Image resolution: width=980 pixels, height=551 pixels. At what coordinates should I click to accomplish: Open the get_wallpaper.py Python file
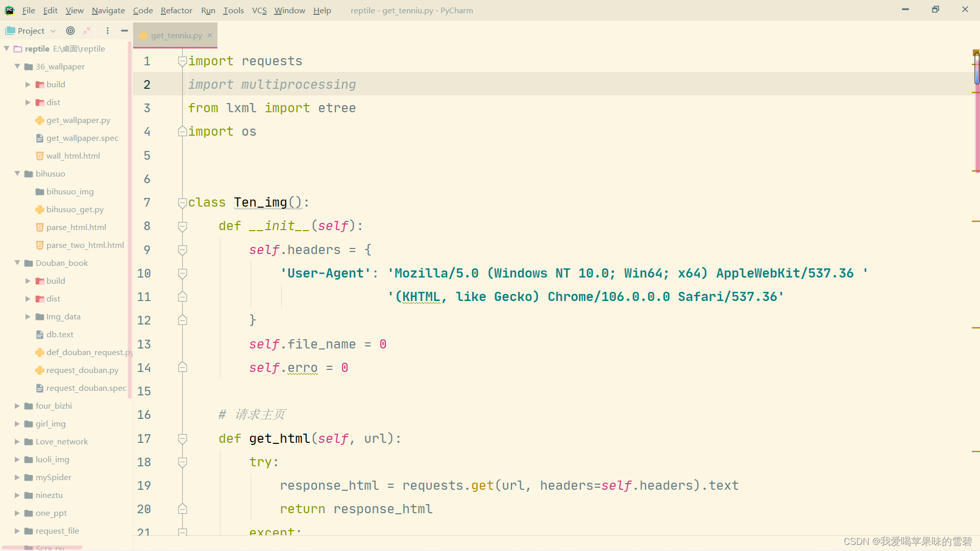point(78,120)
